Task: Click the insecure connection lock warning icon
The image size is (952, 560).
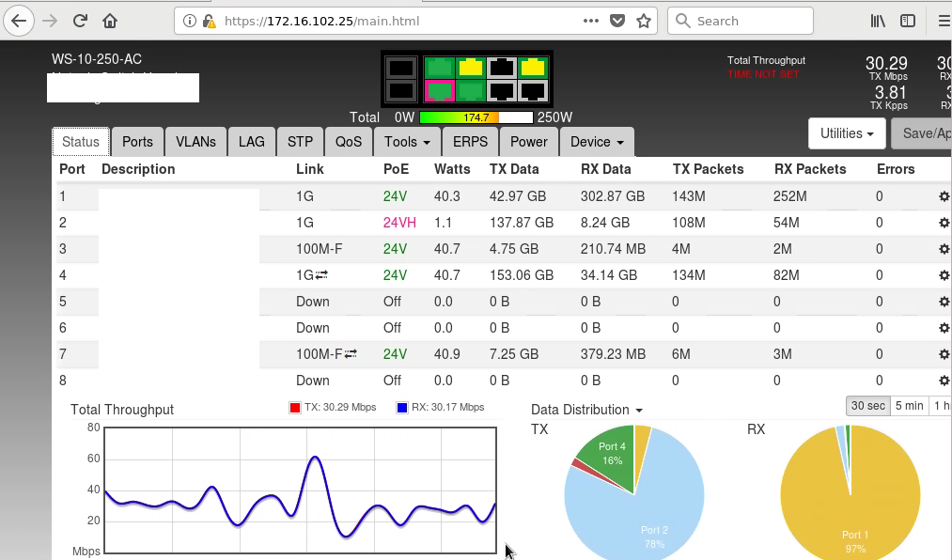Action: click(x=208, y=21)
